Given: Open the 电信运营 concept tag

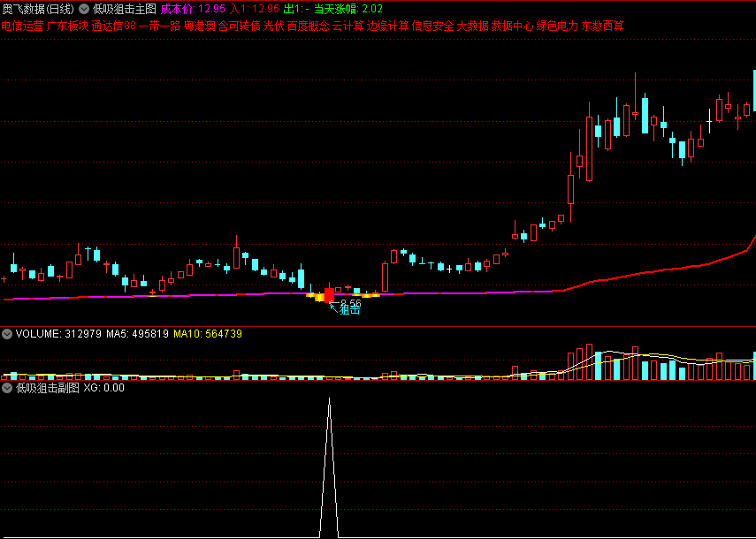Looking at the screenshot, I should click(22, 26).
